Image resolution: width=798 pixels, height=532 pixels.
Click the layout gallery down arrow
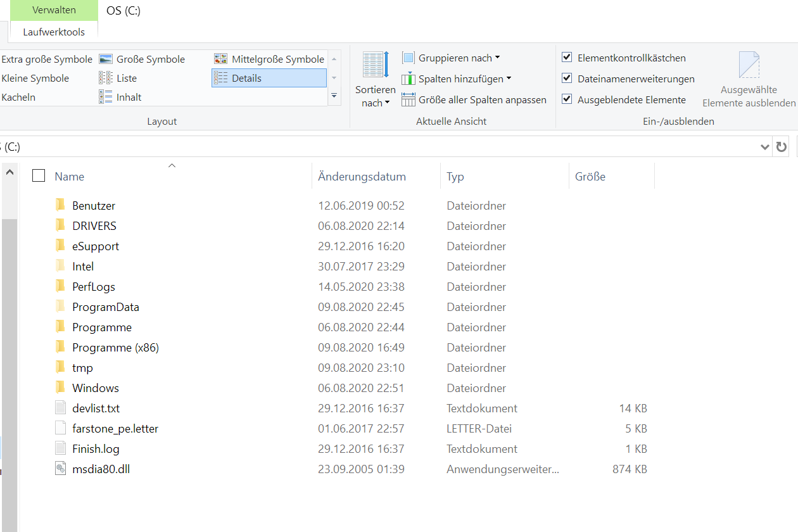(334, 78)
